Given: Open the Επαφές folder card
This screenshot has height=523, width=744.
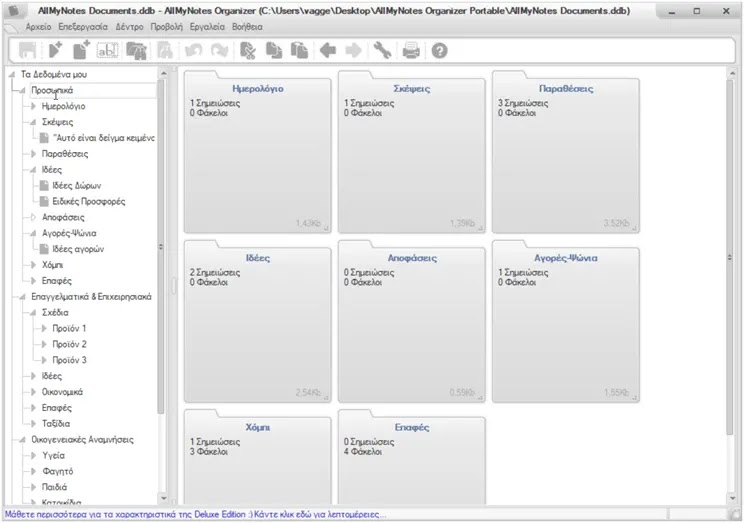Looking at the screenshot, I should click(x=412, y=458).
